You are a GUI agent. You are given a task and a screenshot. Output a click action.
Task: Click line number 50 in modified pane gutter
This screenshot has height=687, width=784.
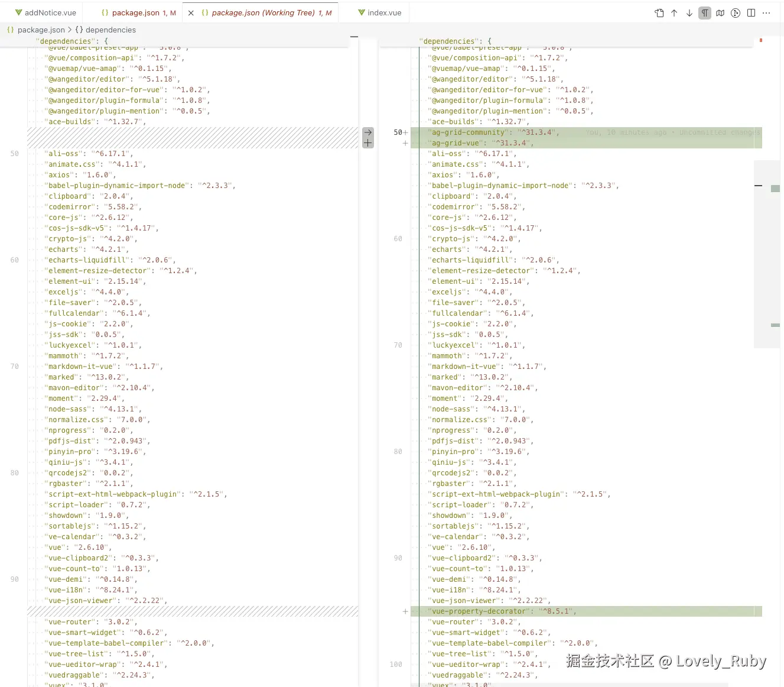pos(398,132)
